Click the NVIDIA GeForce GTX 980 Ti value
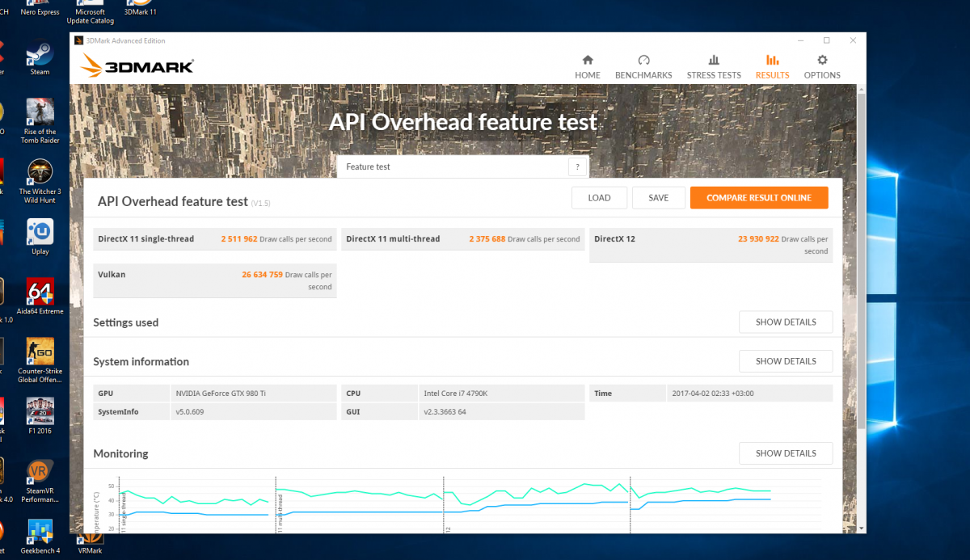 pyautogui.click(x=221, y=394)
